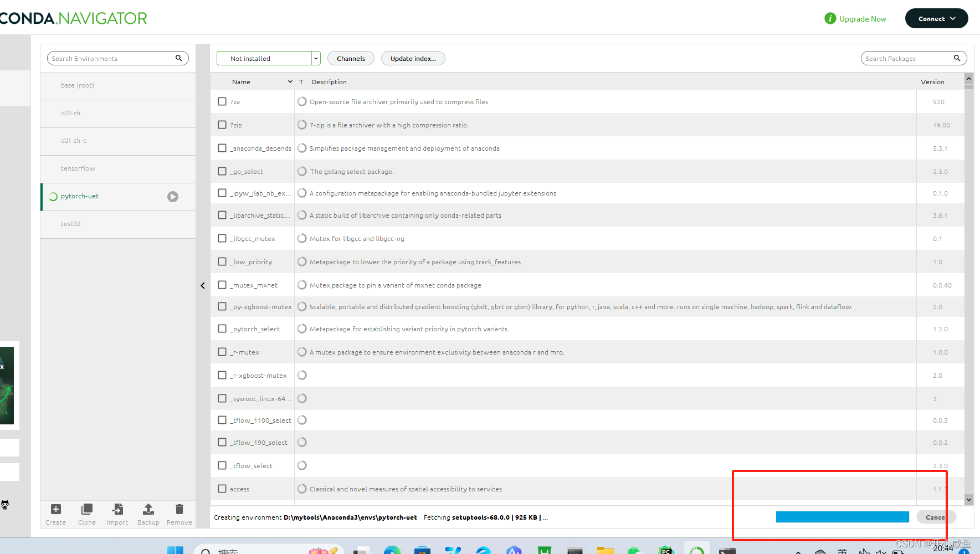Click the Channels button
The height and width of the screenshot is (554, 980).
point(351,58)
